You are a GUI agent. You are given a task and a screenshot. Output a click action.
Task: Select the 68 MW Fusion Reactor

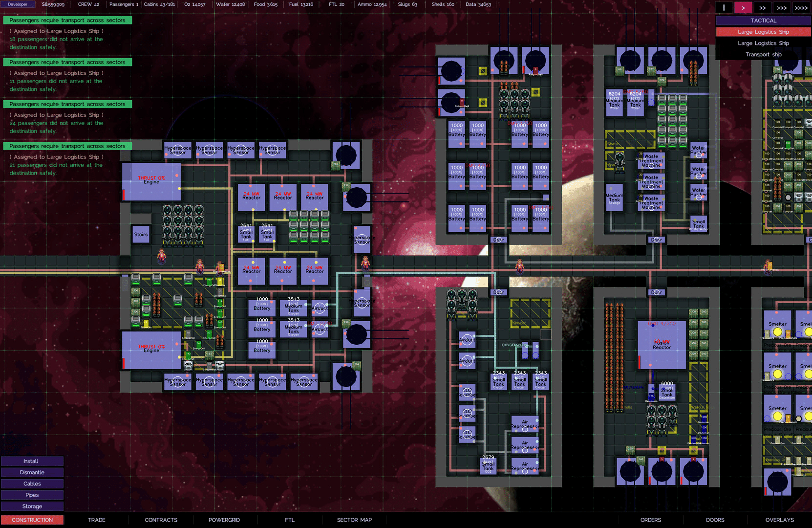tap(662, 345)
